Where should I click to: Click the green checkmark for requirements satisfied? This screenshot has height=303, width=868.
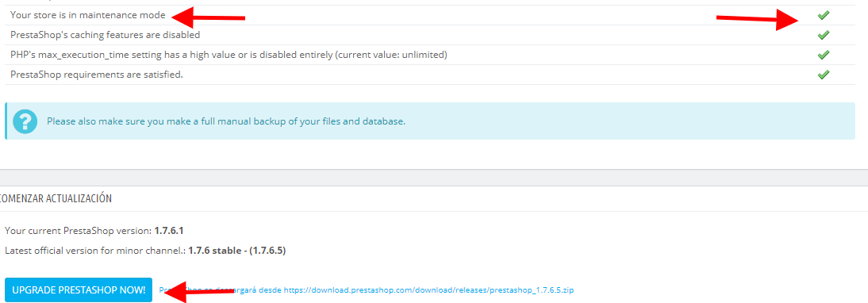coord(823,75)
